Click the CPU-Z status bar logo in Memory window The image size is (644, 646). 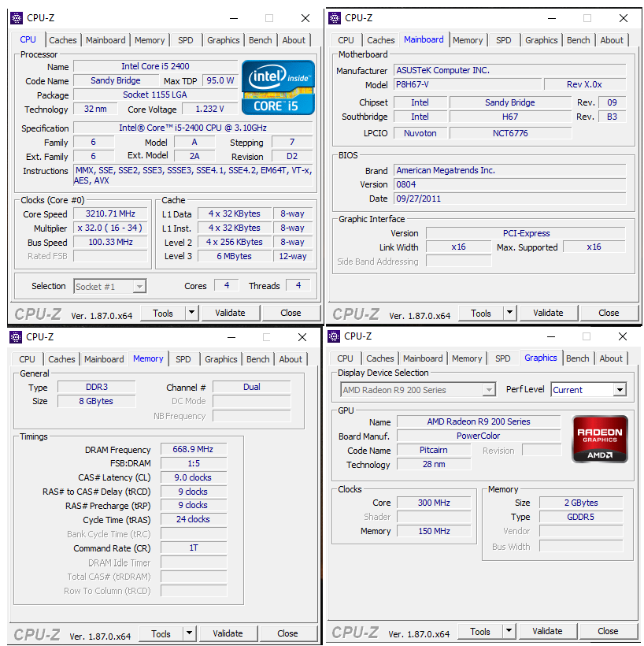point(38,633)
